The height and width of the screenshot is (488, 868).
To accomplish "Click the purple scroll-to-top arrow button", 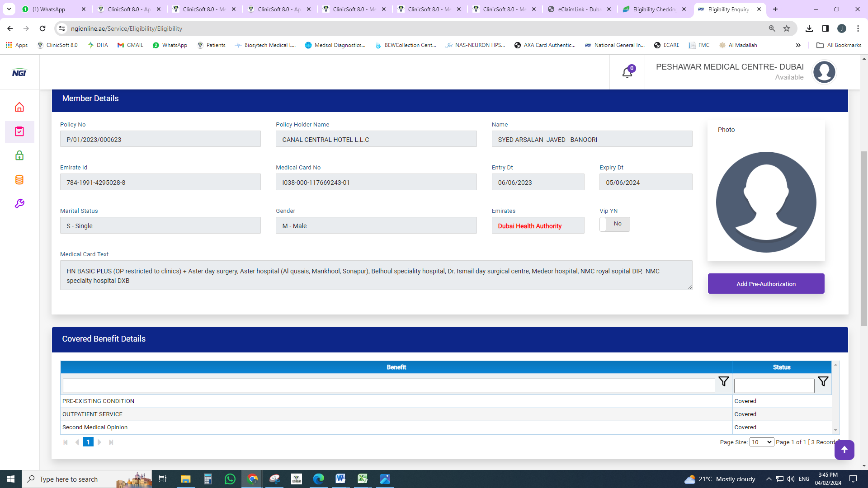I will 844,450.
